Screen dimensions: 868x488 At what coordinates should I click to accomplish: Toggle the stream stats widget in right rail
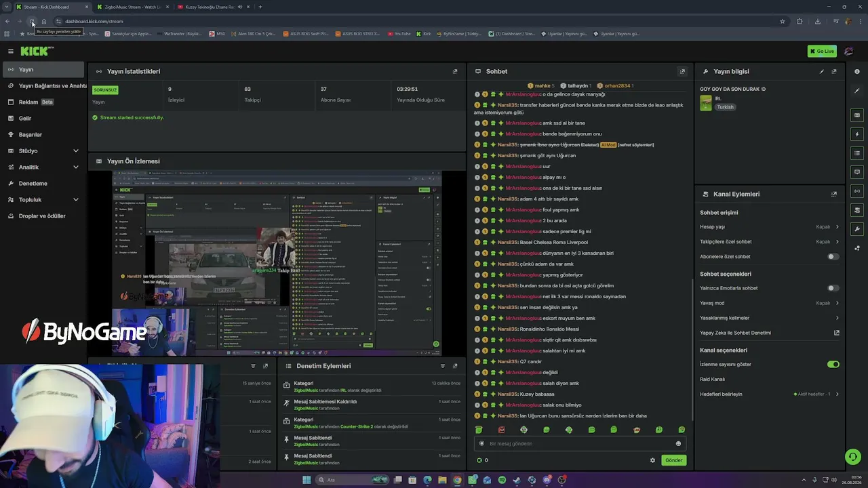point(857,191)
